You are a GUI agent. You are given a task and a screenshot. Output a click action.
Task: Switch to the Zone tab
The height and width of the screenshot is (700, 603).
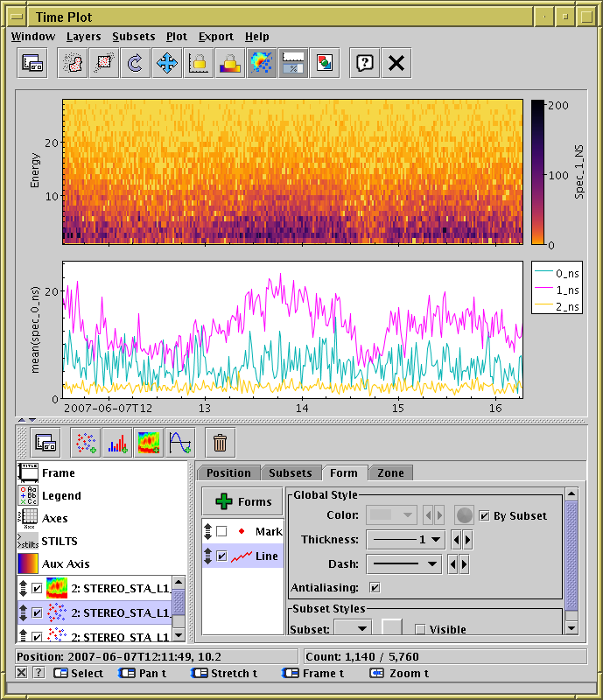point(390,473)
